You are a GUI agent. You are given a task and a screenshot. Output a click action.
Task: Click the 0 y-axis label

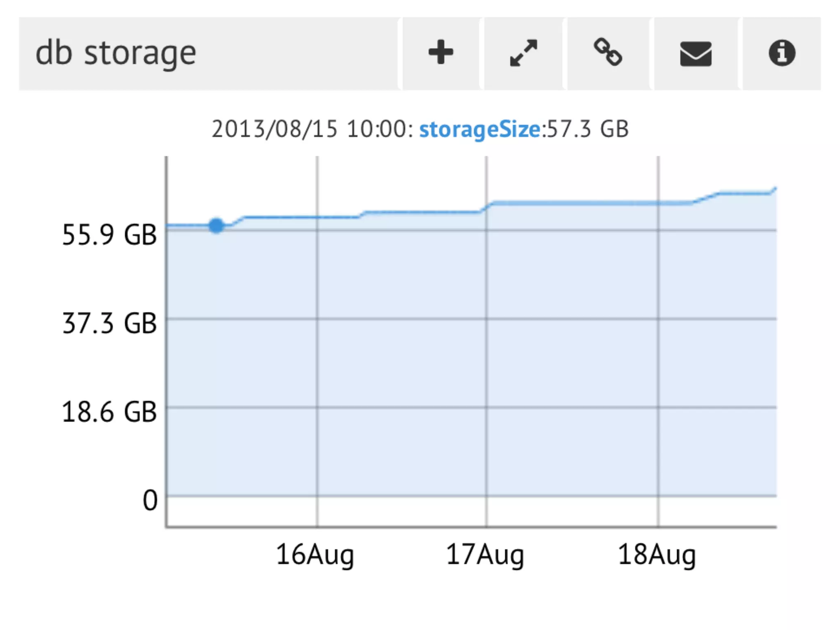pos(150,501)
